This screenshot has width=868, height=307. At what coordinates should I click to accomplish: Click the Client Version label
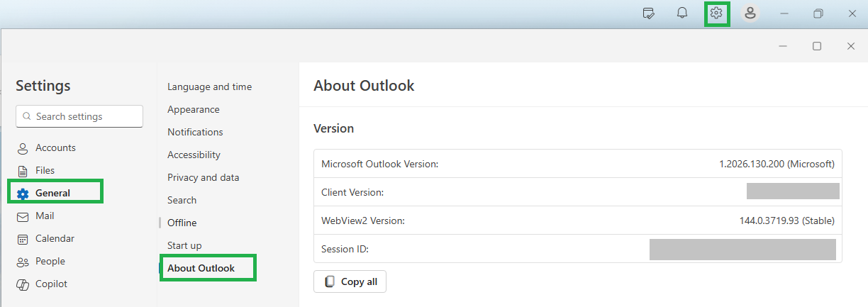click(352, 192)
